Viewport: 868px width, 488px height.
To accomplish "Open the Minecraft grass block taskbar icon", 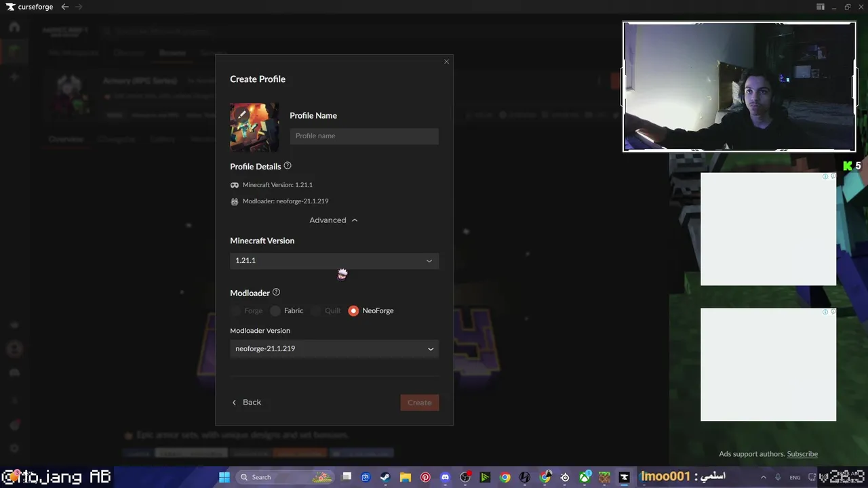I will click(604, 477).
